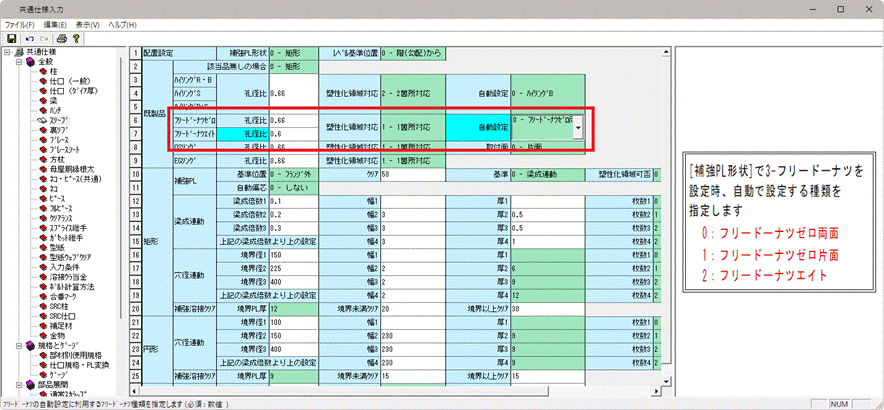Click the Save floppy disk icon
This screenshot has height=410, width=884.
(x=11, y=38)
